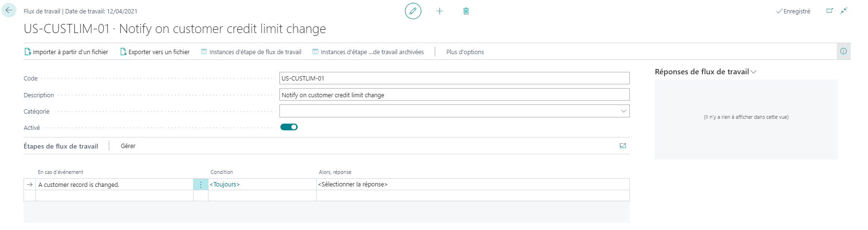Click the trash delete icon
This screenshot has width=868, height=230.
pos(466,11)
